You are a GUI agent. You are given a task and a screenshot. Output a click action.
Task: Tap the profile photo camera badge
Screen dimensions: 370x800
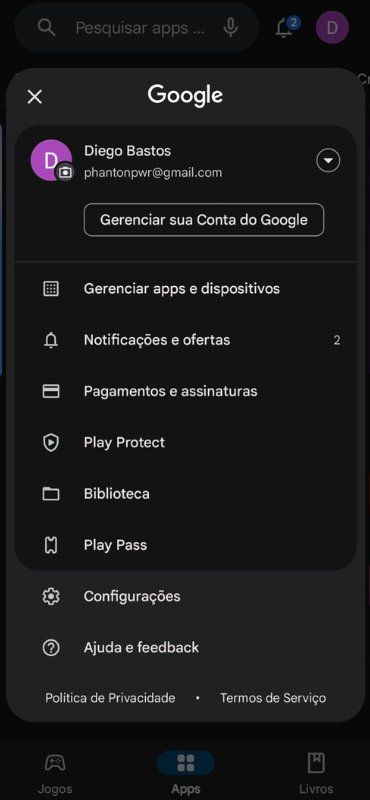coord(65,173)
